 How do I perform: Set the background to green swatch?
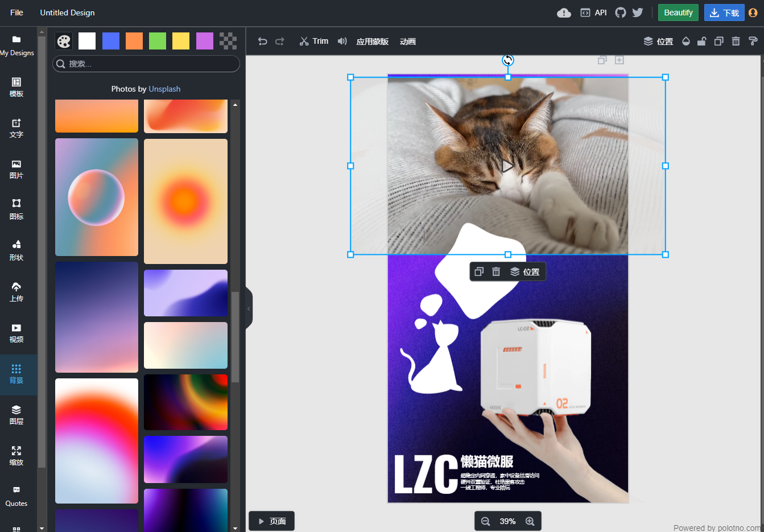coord(158,41)
